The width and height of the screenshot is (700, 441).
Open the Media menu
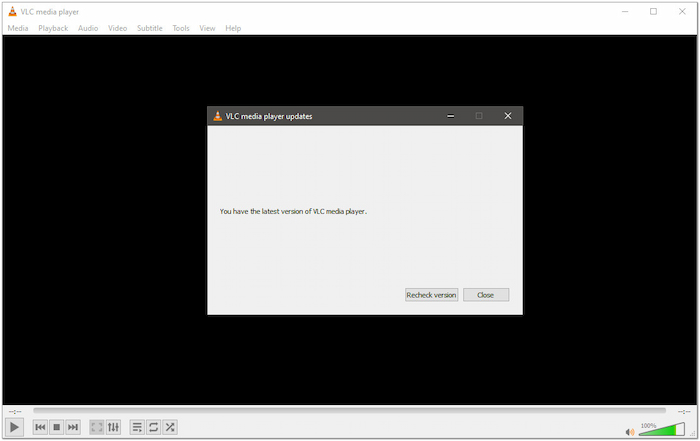click(18, 28)
